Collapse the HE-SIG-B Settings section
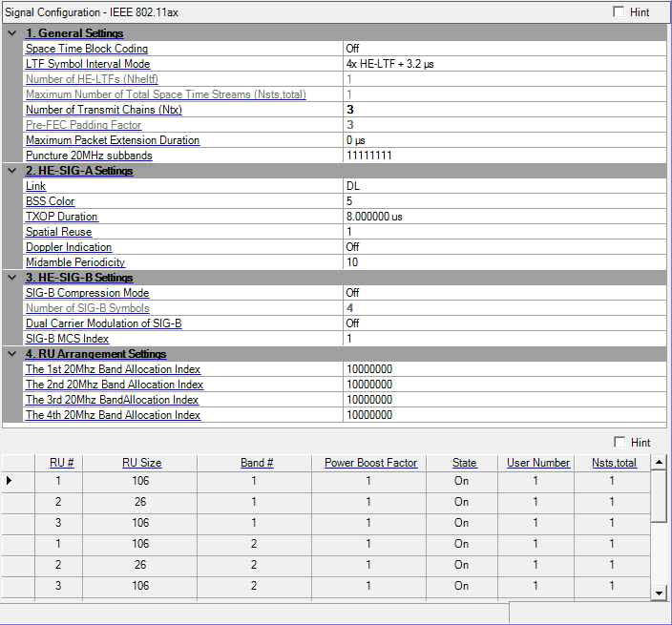This screenshot has height=625, width=672. [11, 278]
